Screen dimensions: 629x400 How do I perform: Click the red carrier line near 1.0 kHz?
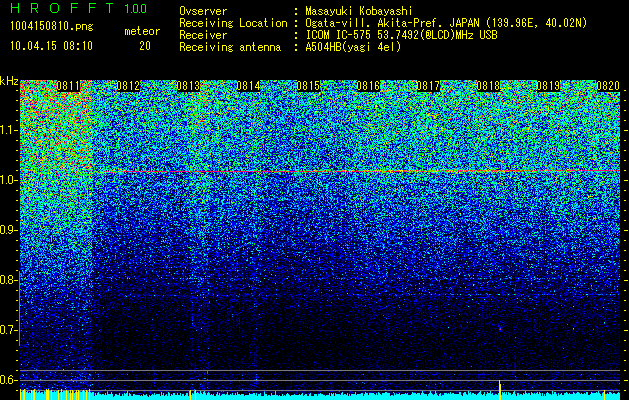coord(357,171)
